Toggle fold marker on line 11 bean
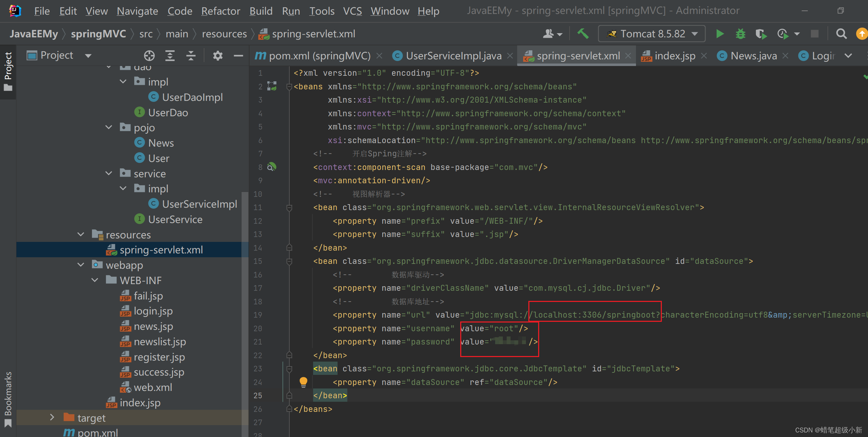This screenshot has height=437, width=868. 289,208
